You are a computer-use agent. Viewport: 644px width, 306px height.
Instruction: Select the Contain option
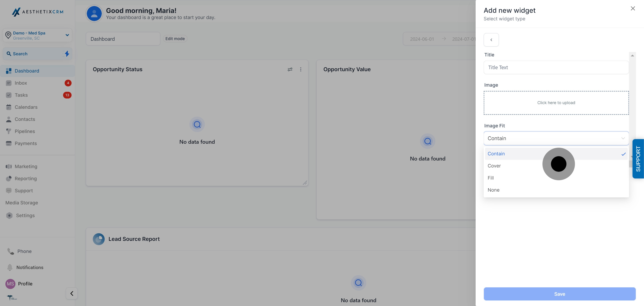(x=556, y=154)
